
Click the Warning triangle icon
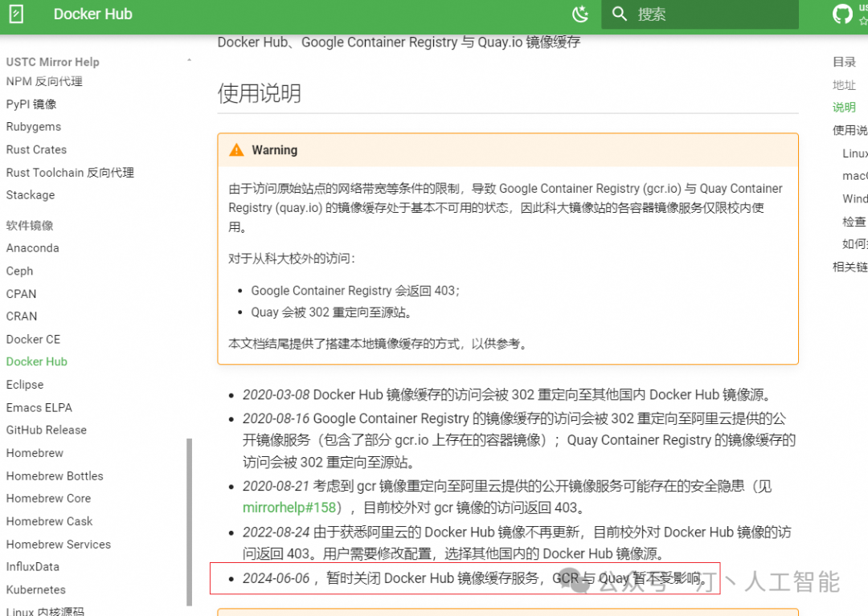tap(236, 150)
